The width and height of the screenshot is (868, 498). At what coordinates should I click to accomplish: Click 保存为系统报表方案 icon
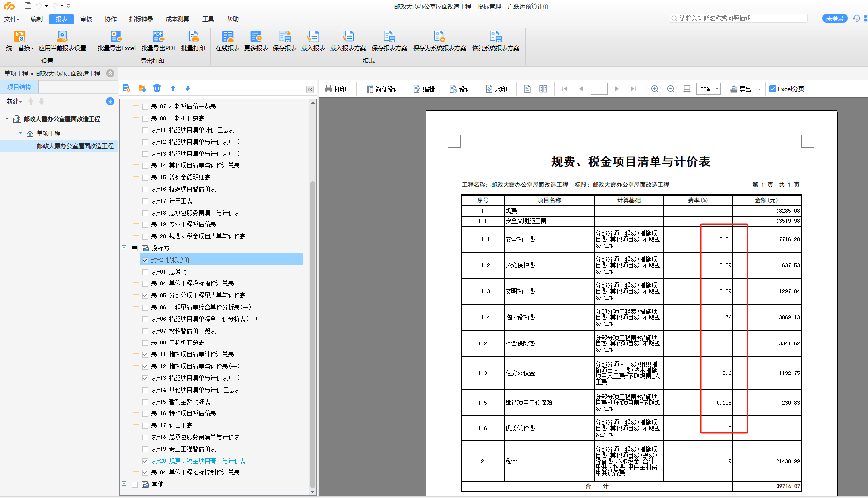point(440,36)
